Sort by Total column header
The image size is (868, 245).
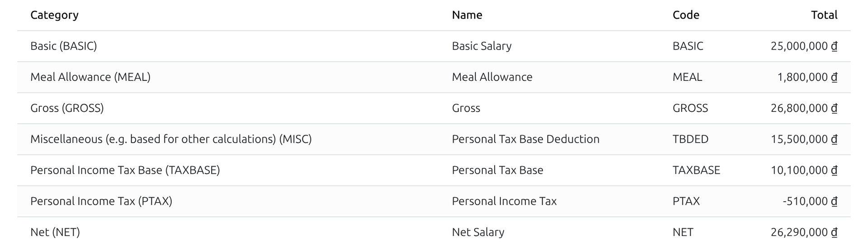pyautogui.click(x=824, y=15)
